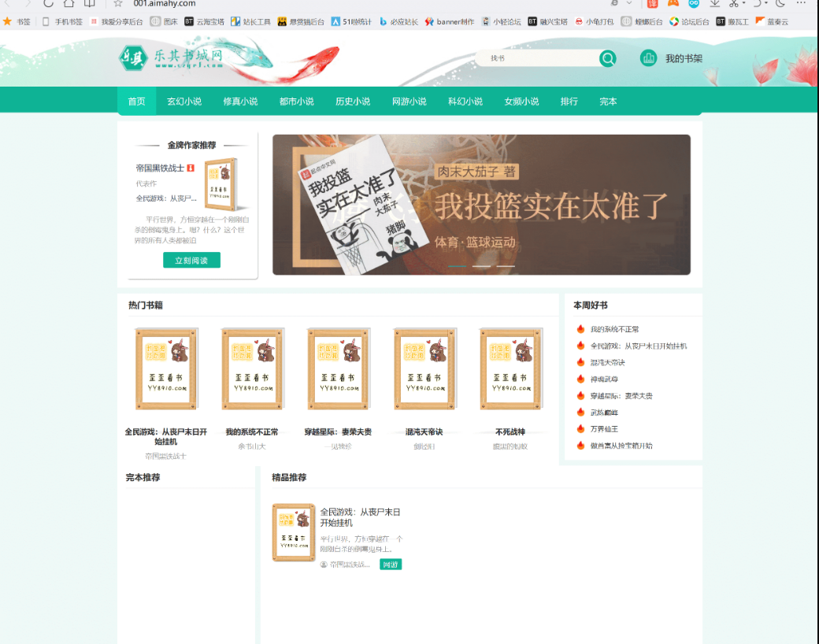Select the first banner slide indicator

click(457, 266)
